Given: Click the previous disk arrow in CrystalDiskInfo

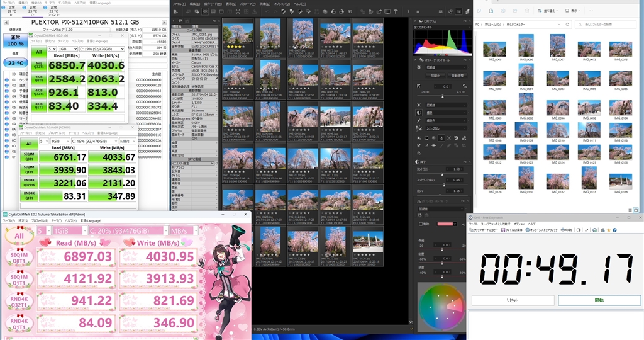Looking at the screenshot, I should [x=6, y=22].
